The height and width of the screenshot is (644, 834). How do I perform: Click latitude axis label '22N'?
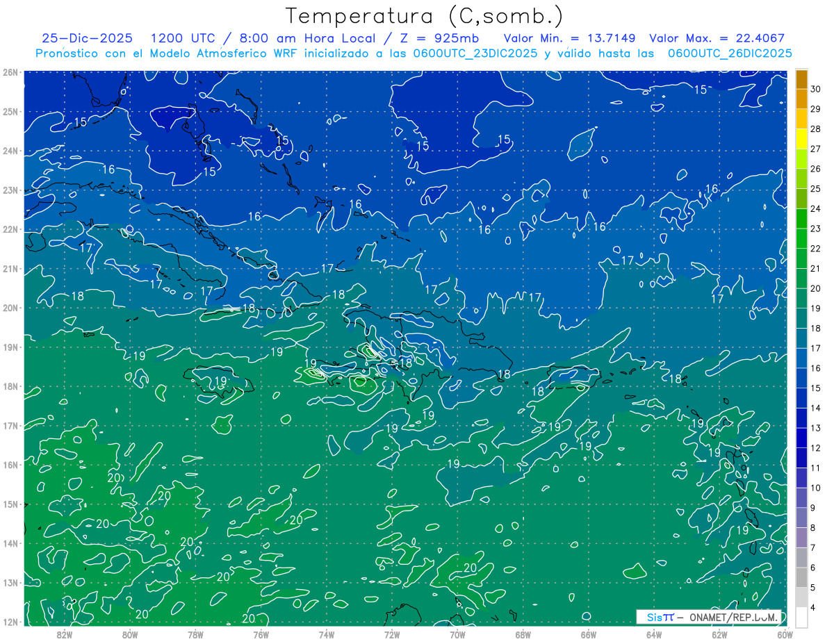pyautogui.click(x=10, y=229)
